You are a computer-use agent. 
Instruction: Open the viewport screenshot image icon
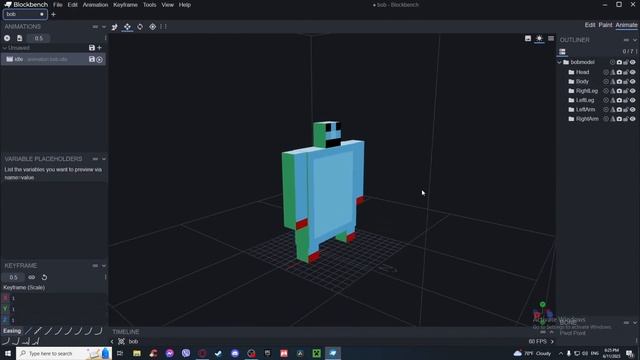(x=528, y=38)
